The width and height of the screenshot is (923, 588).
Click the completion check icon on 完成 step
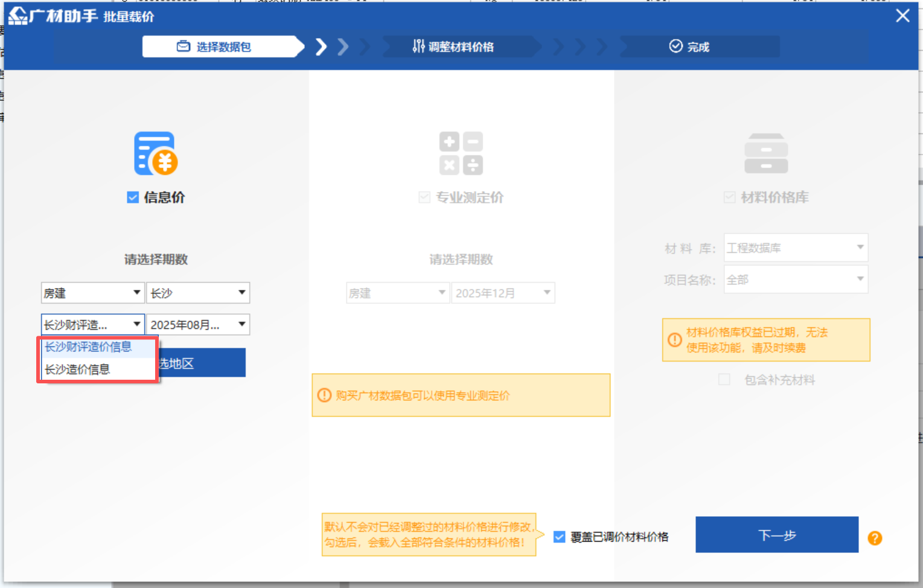click(674, 46)
